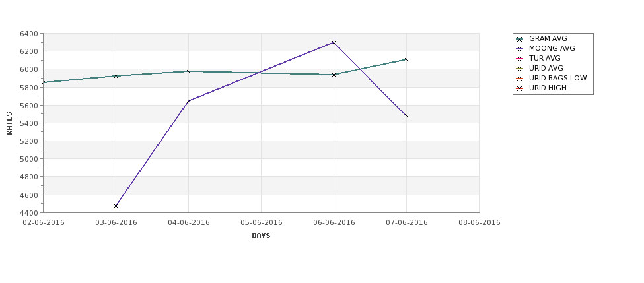644x283 pixels.
Task: Select the MOONG AVG lowest point on 03-06-2016
Action: (x=116, y=206)
